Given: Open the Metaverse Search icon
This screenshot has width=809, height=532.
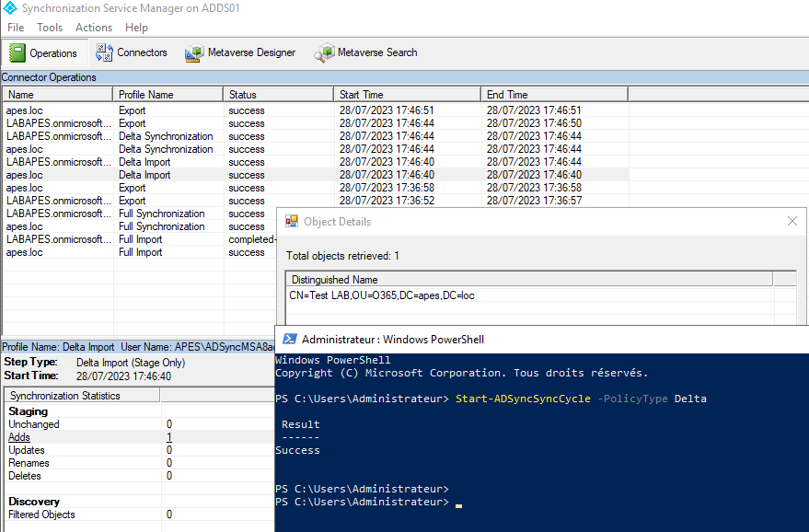Looking at the screenshot, I should (x=324, y=52).
